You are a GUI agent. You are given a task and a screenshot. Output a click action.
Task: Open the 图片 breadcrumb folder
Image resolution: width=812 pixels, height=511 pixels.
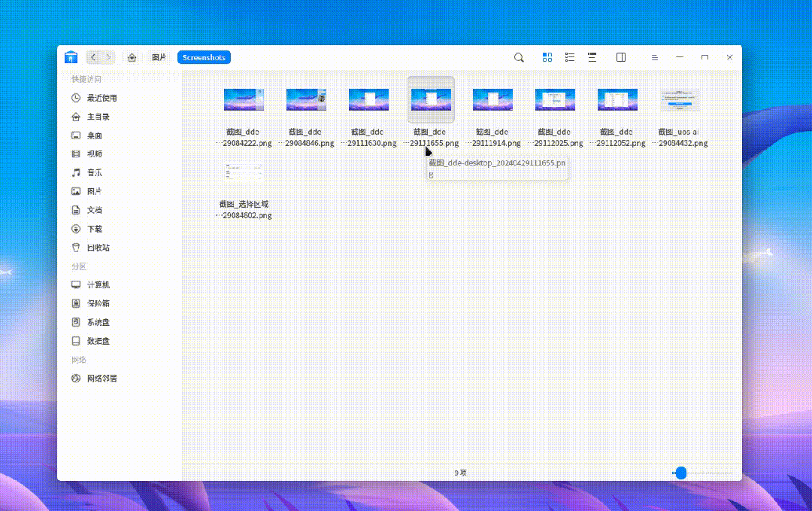(159, 57)
